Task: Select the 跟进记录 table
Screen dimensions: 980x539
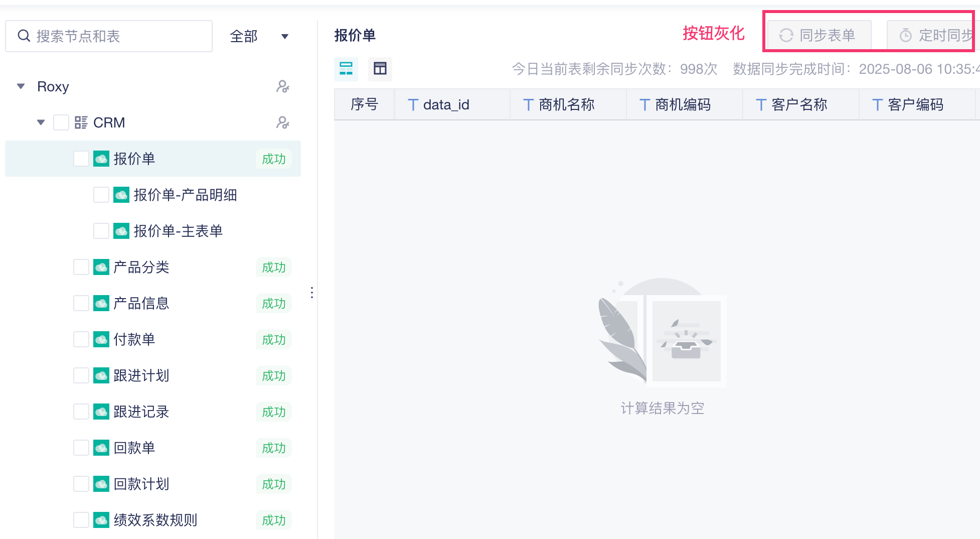Action: [141, 412]
